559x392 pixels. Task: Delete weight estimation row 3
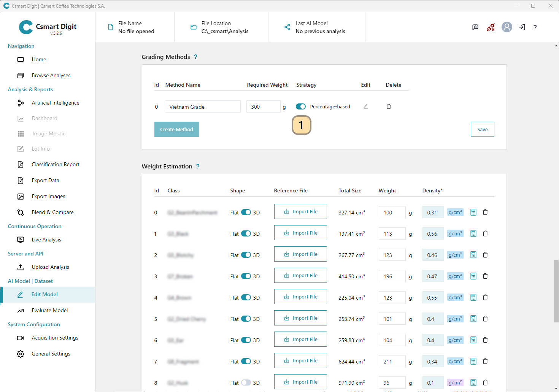(485, 276)
